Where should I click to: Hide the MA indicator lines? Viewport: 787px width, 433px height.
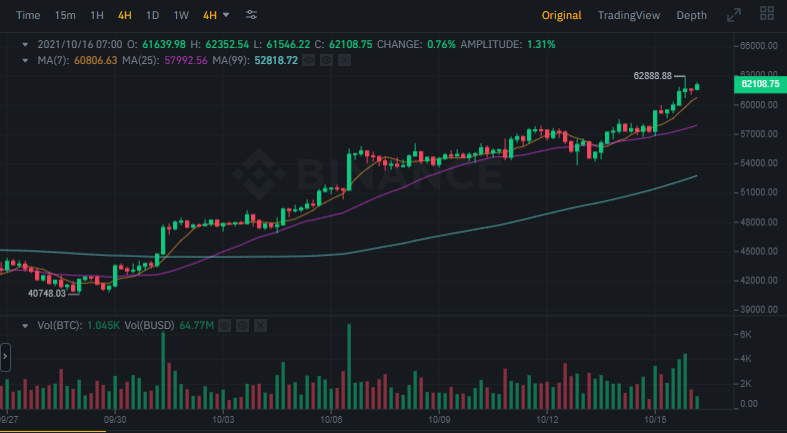click(309, 60)
